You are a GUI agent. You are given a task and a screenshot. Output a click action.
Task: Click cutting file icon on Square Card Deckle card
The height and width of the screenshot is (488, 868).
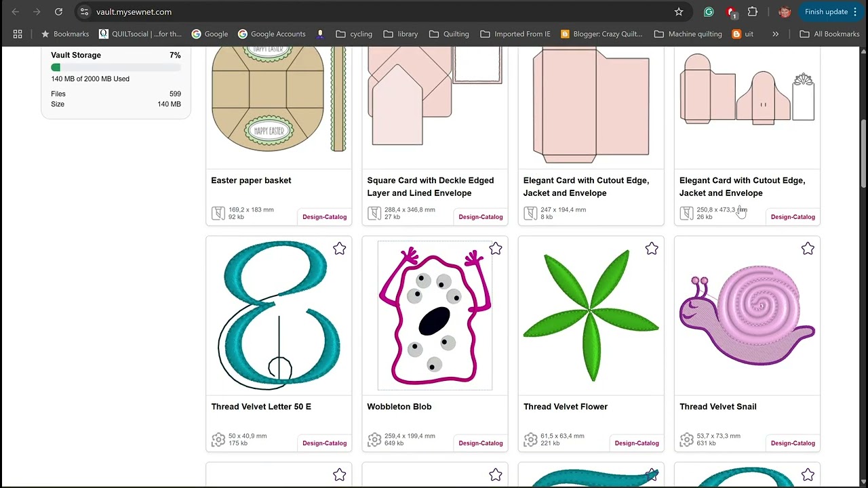pos(374,213)
